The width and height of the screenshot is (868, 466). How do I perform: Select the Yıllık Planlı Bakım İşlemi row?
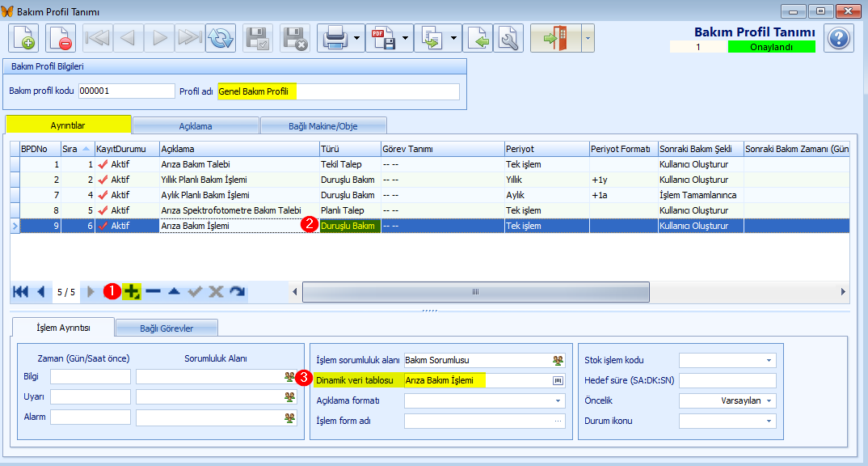(430, 180)
